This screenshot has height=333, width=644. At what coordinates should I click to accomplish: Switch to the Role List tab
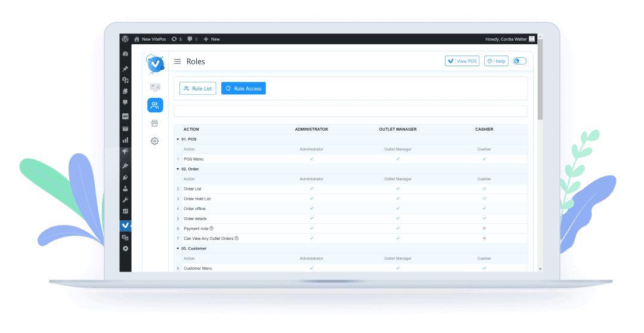pyautogui.click(x=197, y=88)
